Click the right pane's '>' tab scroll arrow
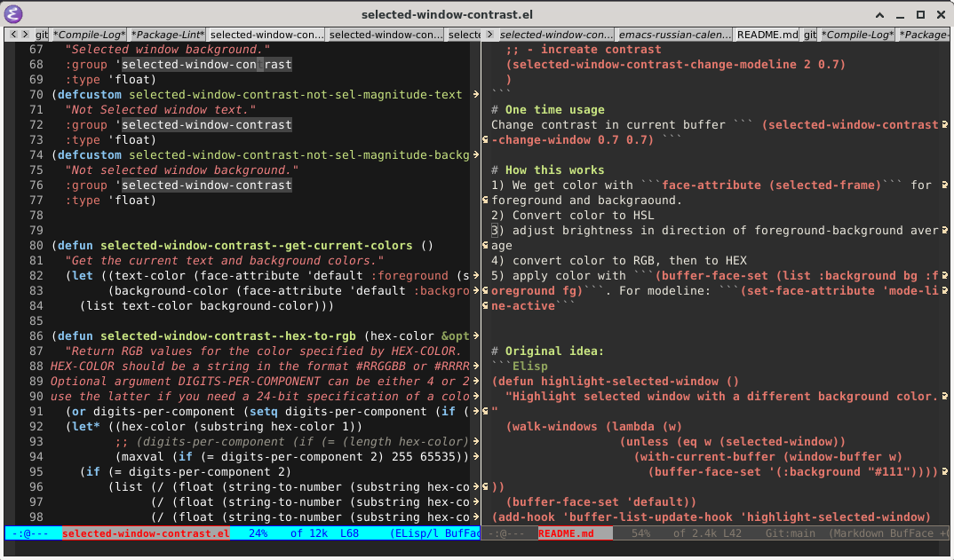The image size is (954, 560). [489, 35]
